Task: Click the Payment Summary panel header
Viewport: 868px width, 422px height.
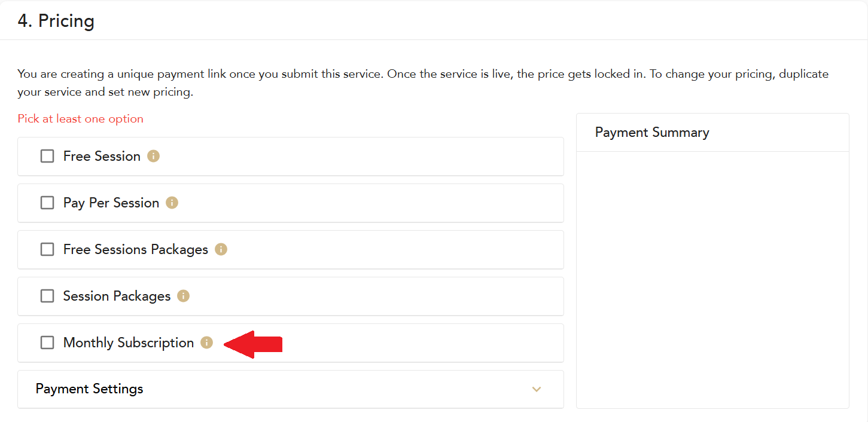Action: tap(652, 133)
